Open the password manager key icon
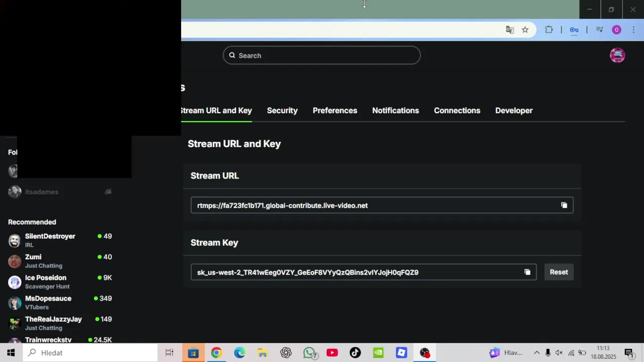The width and height of the screenshot is (644, 362). coord(574,30)
